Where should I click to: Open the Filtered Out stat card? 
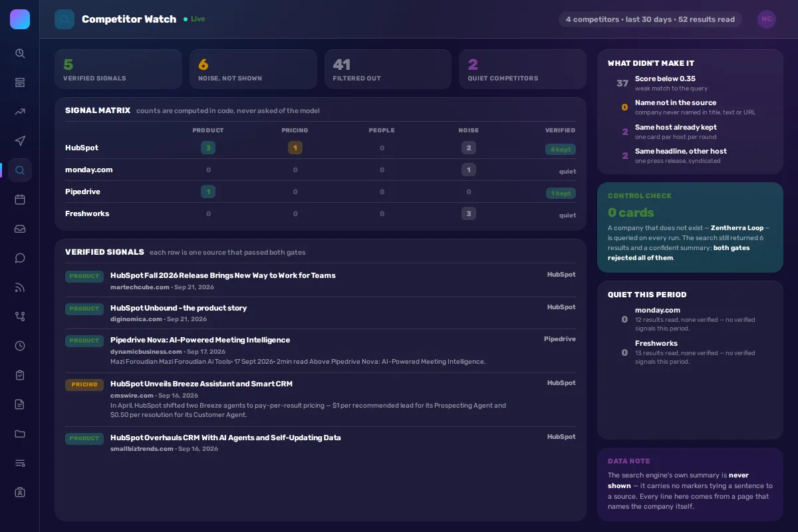click(388, 69)
